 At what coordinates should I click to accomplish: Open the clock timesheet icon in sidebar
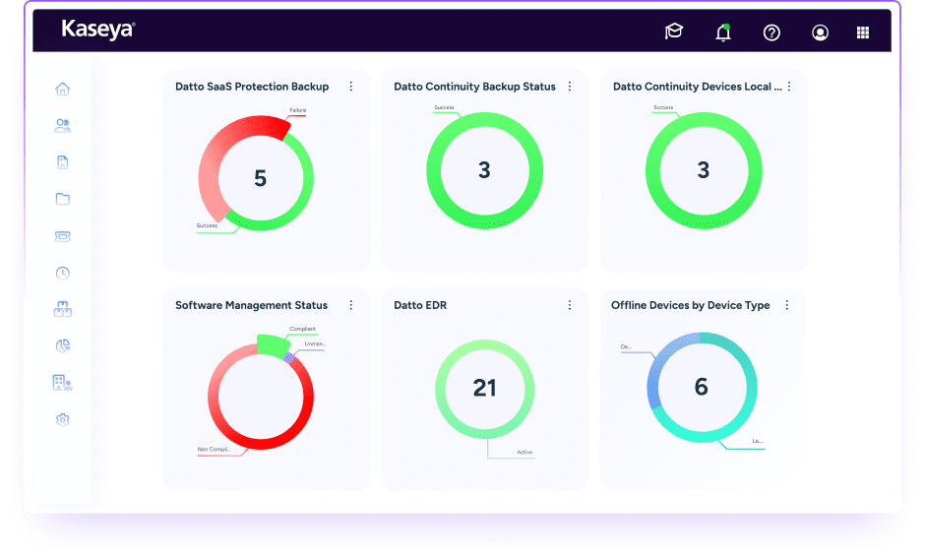point(63,273)
